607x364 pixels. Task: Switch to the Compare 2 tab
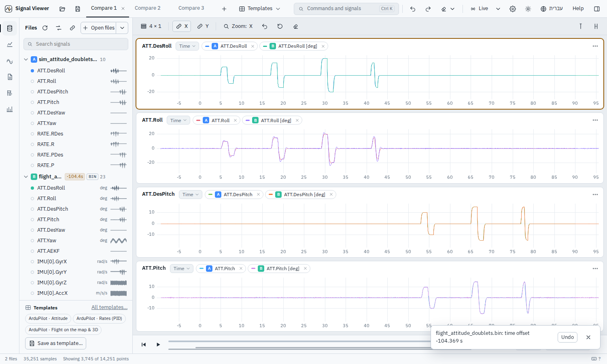(x=147, y=8)
